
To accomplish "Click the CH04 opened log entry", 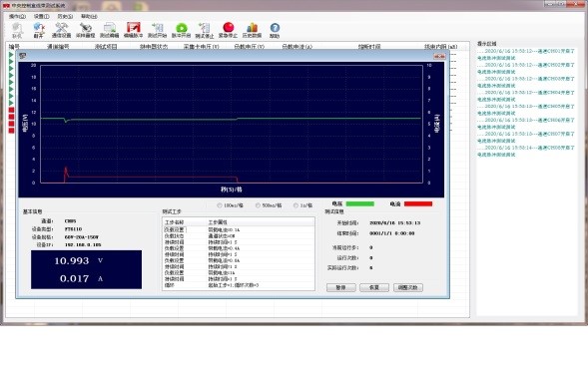I will [525, 96].
